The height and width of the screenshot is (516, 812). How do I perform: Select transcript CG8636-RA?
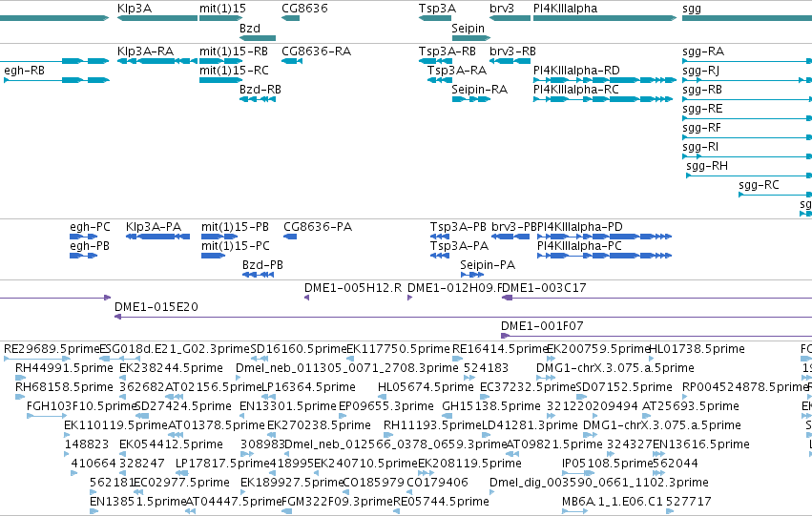point(292,61)
